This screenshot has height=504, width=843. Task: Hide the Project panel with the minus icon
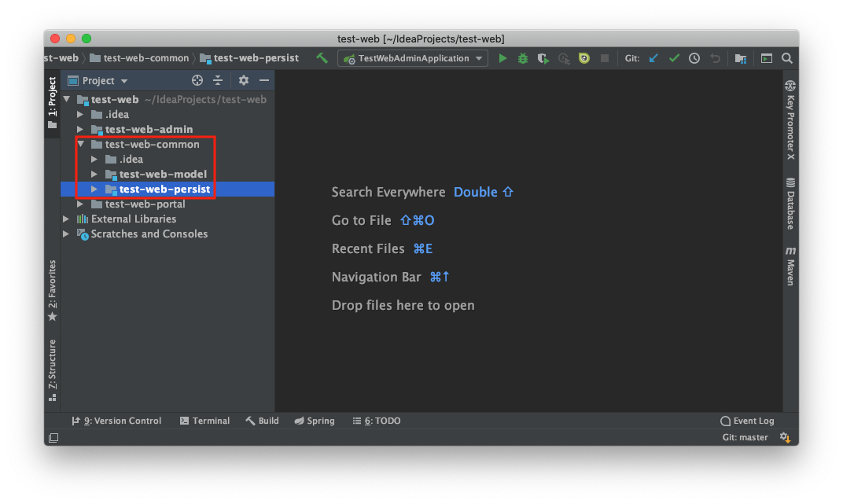click(x=264, y=81)
